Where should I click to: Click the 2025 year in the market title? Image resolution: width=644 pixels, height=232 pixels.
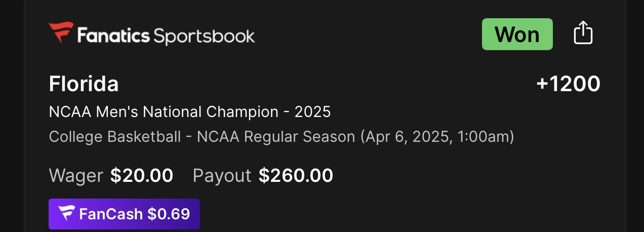click(312, 111)
